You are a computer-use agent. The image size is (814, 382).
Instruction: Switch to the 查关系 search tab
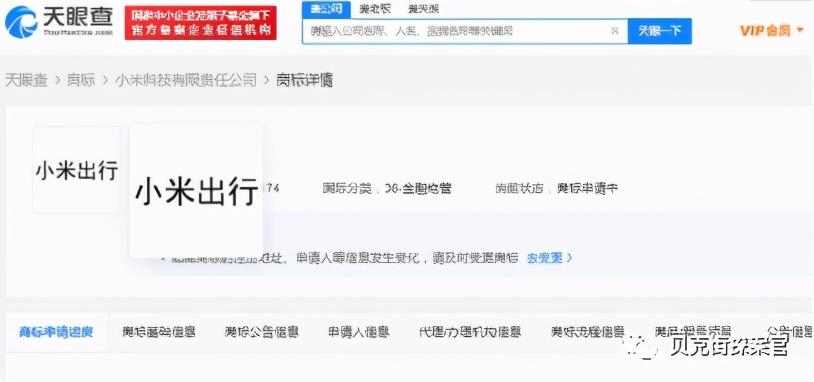(x=424, y=9)
